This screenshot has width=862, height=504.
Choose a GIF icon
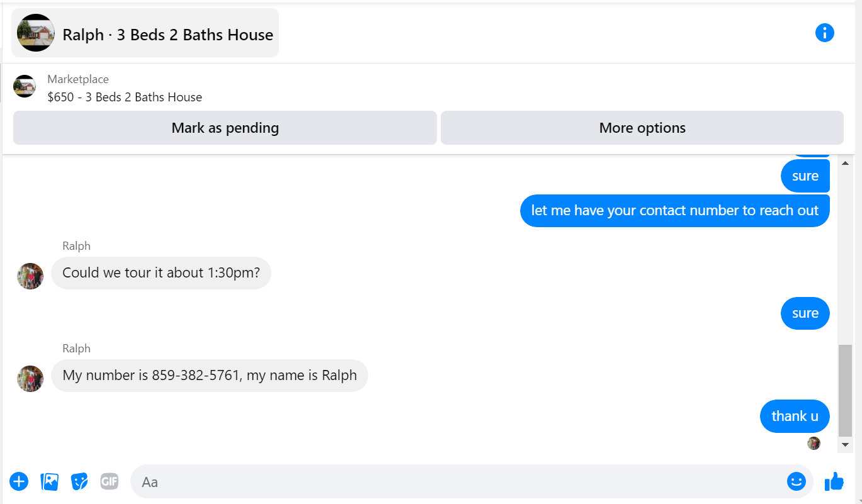tap(110, 481)
